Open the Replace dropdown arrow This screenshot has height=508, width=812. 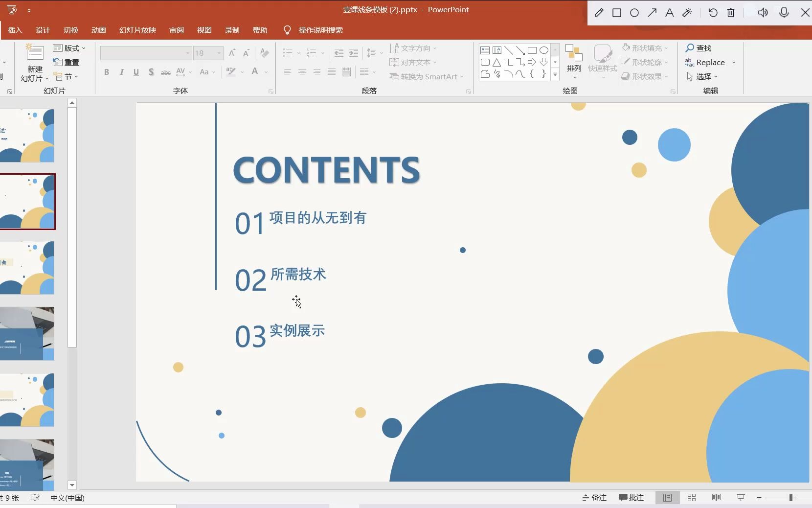(734, 62)
